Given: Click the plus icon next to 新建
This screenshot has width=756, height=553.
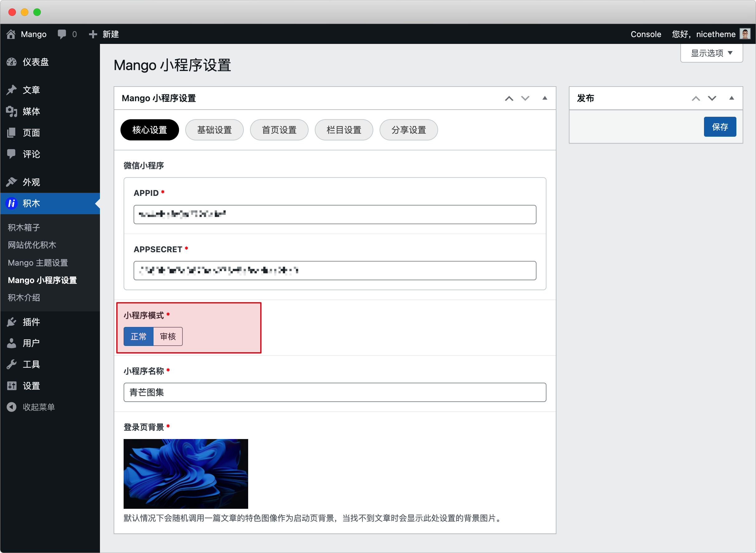Looking at the screenshot, I should click(x=93, y=34).
